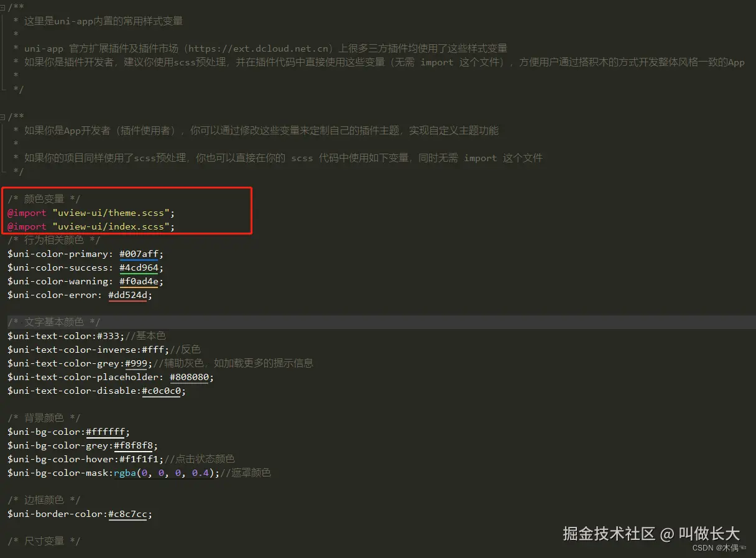Place cursor on the /* 颜色变量 */ comment

(x=44, y=199)
